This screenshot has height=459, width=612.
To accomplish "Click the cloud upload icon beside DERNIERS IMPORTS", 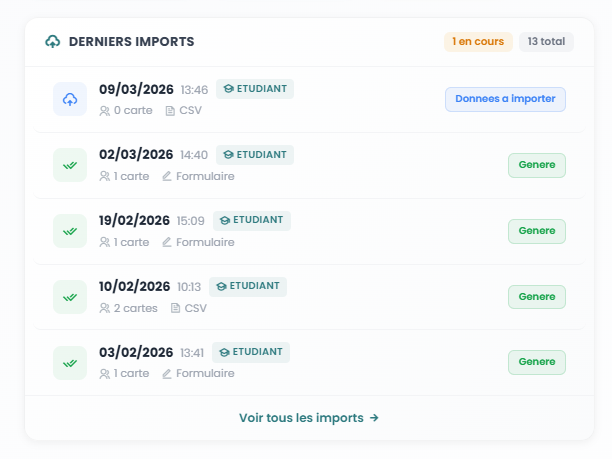I will point(53,42).
